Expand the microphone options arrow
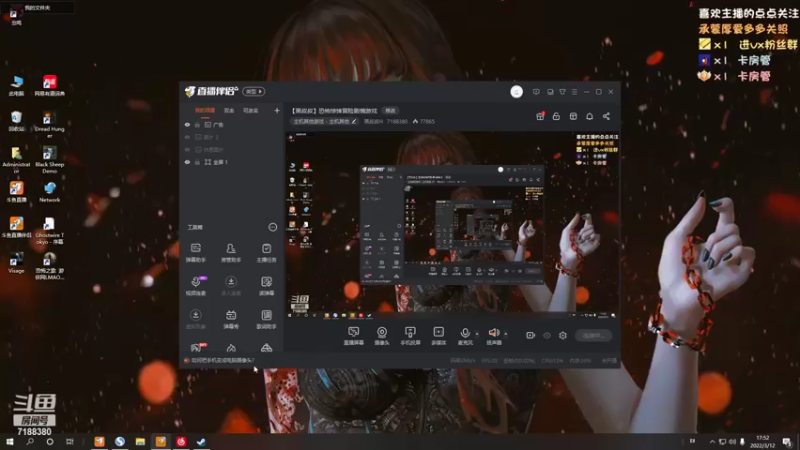 click(x=477, y=334)
